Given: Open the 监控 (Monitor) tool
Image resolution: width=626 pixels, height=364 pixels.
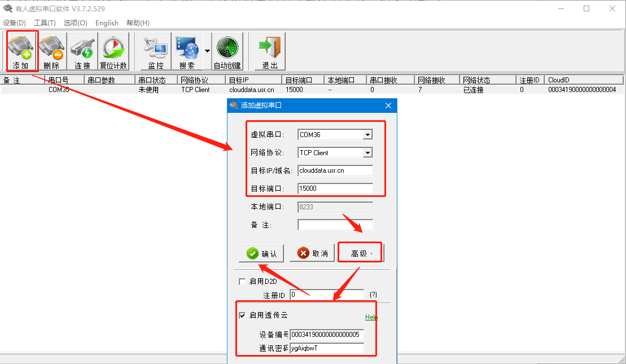Looking at the screenshot, I should click(155, 51).
